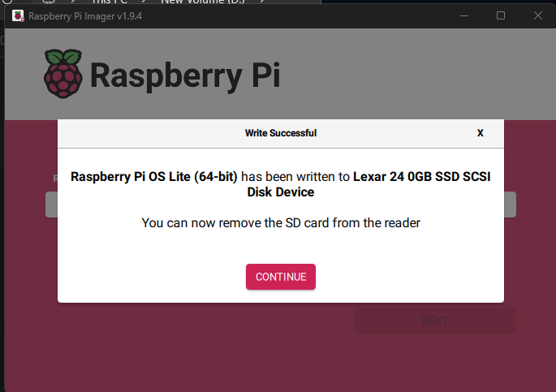Click 'Lexar 24 0GB SSD SCSI' text
This screenshot has height=392, width=556.
click(x=422, y=176)
